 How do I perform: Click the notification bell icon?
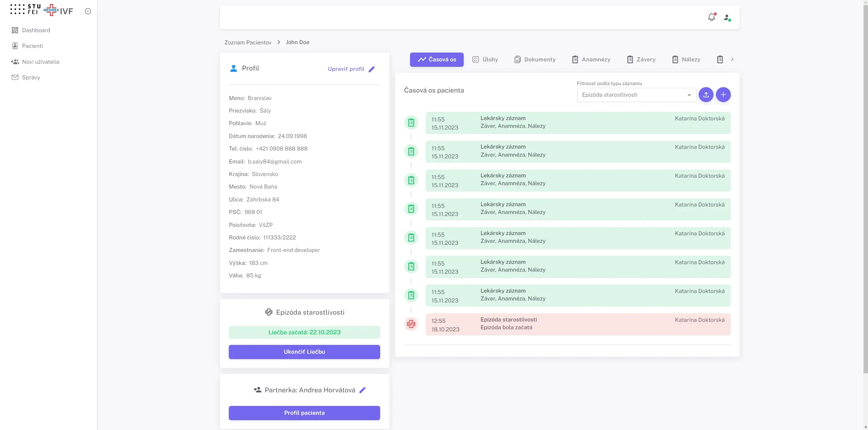(711, 17)
